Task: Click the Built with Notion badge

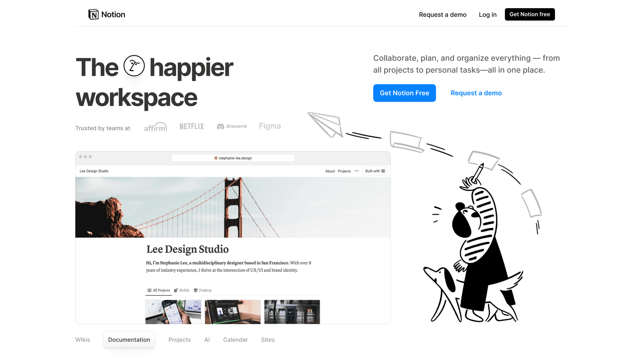Action: (x=375, y=171)
